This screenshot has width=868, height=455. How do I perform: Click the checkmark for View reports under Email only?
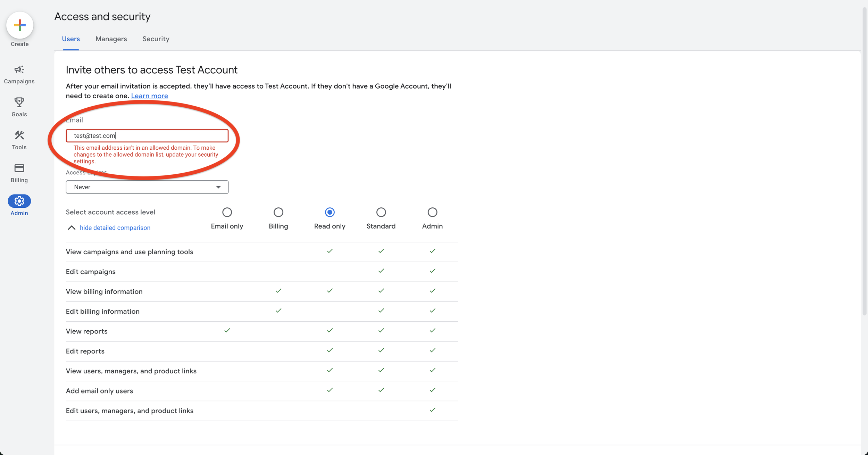(x=227, y=330)
